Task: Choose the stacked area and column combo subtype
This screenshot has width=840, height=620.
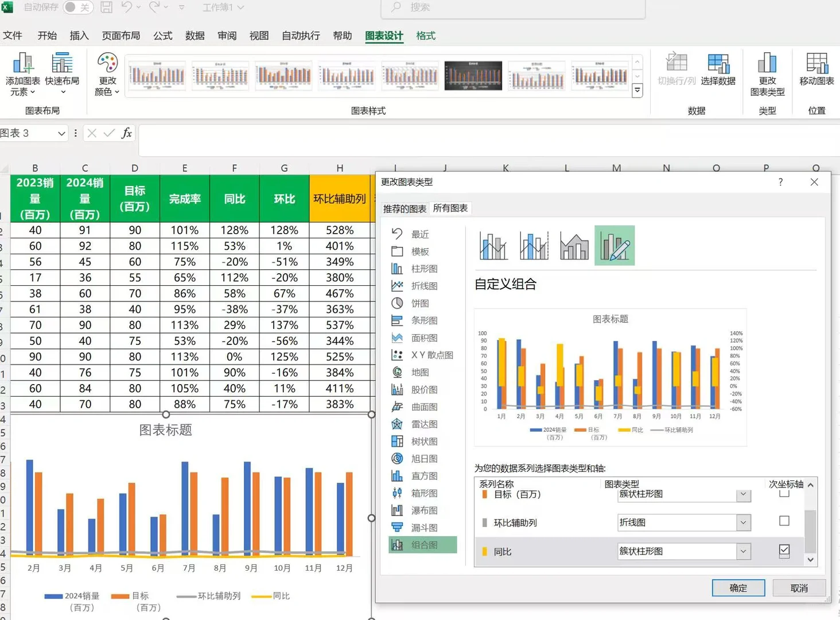Action: pos(574,246)
